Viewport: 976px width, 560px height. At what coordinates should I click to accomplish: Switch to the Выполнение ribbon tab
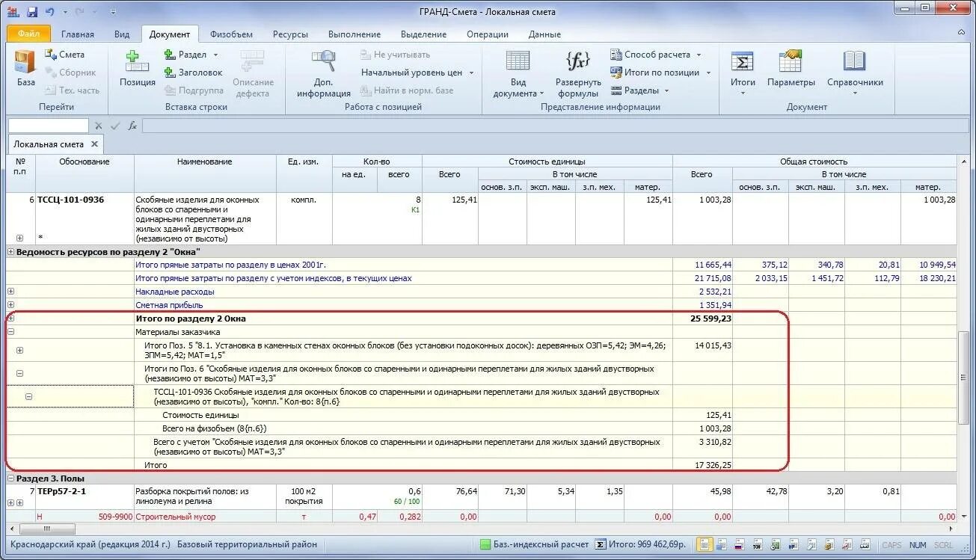355,34
